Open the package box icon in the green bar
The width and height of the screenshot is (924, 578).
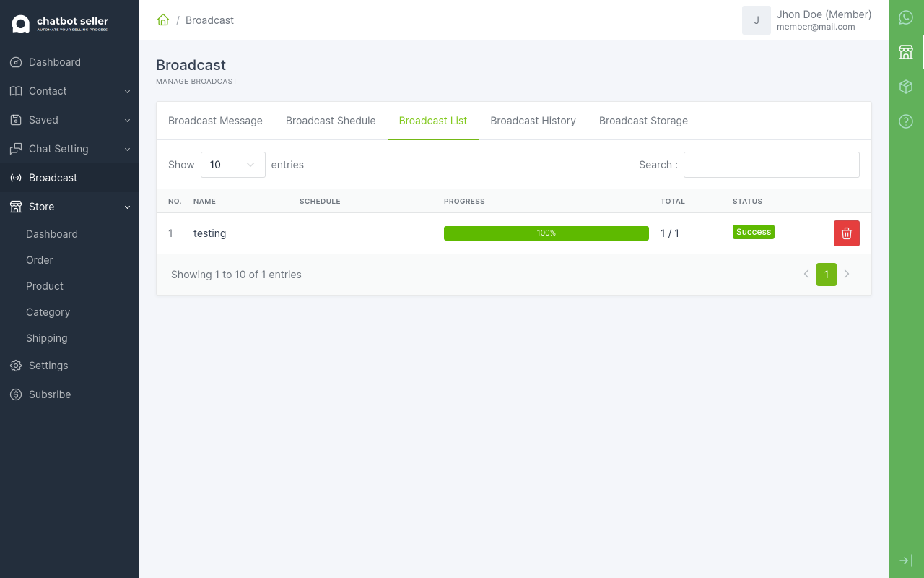coord(906,87)
